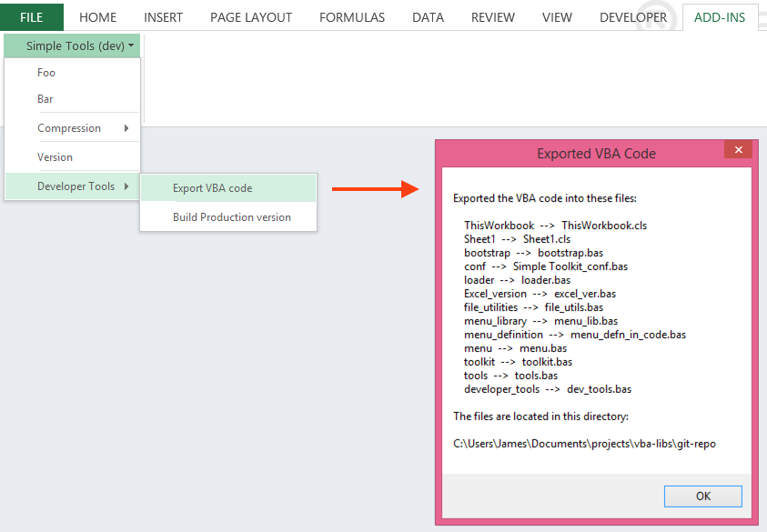The width and height of the screenshot is (767, 532).
Task: Select the ADD-INS tab
Action: click(720, 16)
